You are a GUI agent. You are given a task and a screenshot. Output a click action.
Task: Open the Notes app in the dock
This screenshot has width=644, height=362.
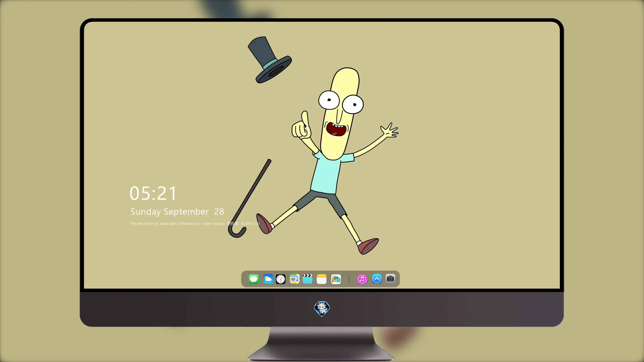point(321,279)
